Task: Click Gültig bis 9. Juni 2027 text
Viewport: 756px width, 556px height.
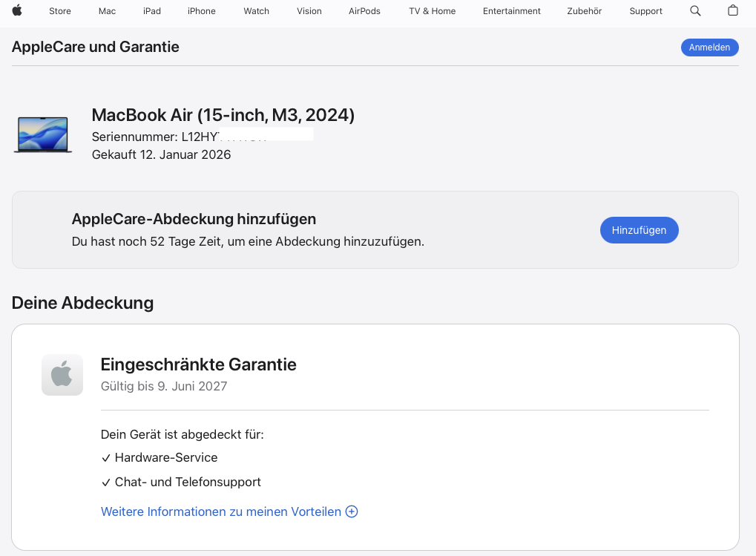Action: pyautogui.click(x=163, y=386)
